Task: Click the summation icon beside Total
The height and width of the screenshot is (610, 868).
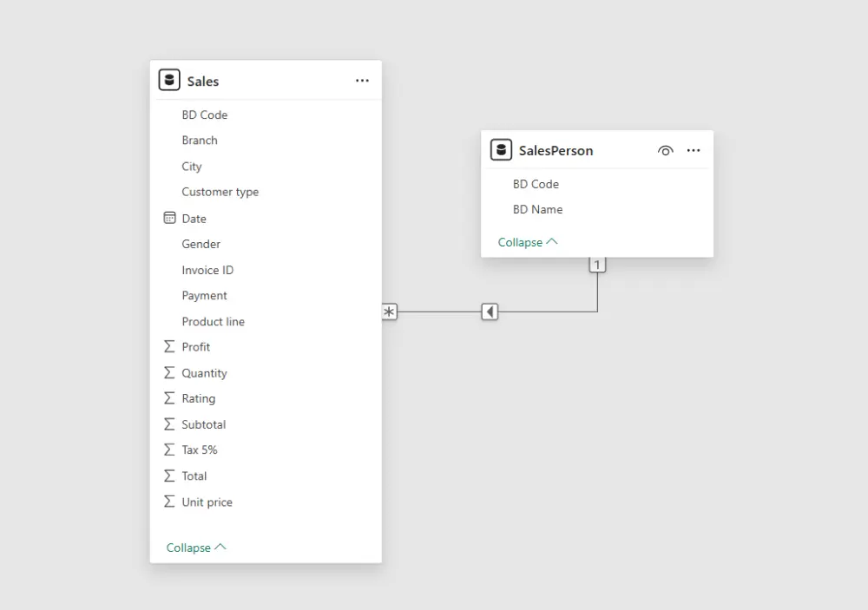Action: (168, 476)
